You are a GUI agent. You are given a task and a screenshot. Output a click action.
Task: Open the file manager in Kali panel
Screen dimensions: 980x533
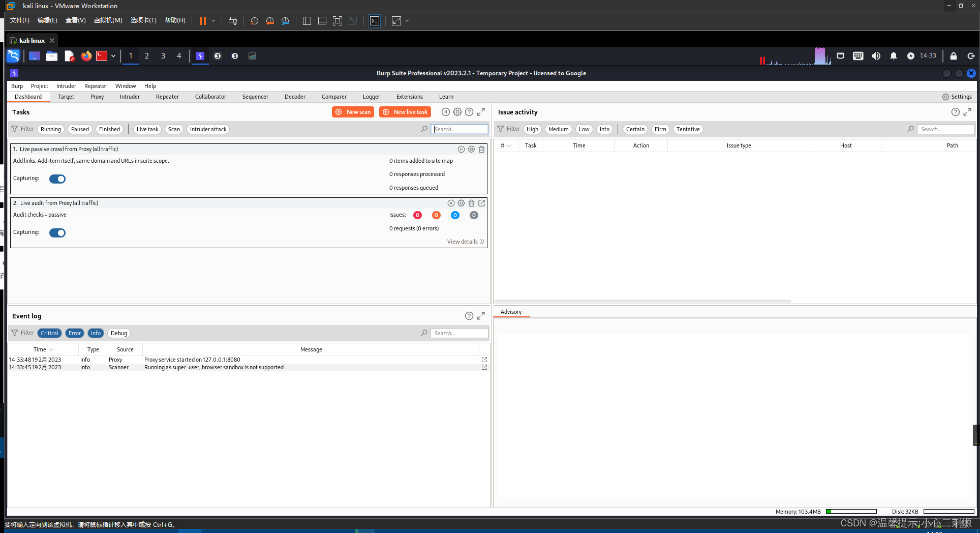pyautogui.click(x=52, y=56)
